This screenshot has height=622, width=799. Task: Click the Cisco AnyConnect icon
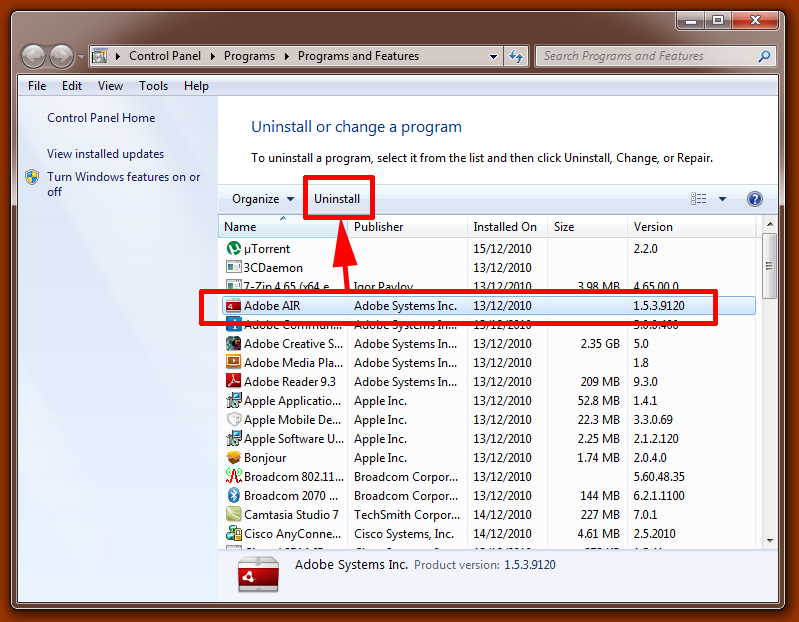click(233, 533)
